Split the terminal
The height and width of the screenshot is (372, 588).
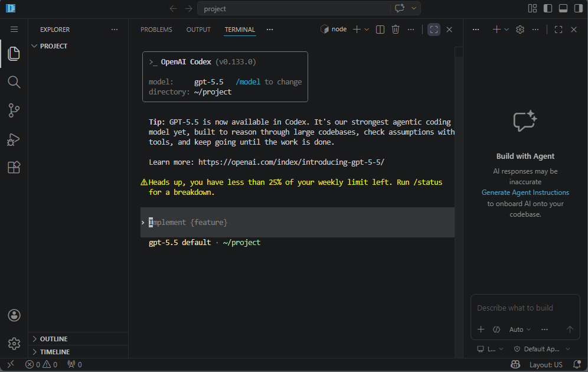380,30
